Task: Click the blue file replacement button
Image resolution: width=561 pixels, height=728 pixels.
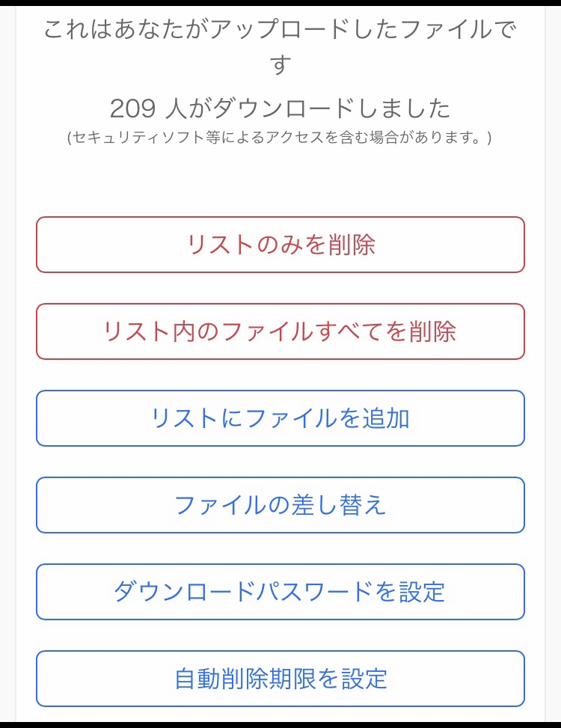Action: 280,505
